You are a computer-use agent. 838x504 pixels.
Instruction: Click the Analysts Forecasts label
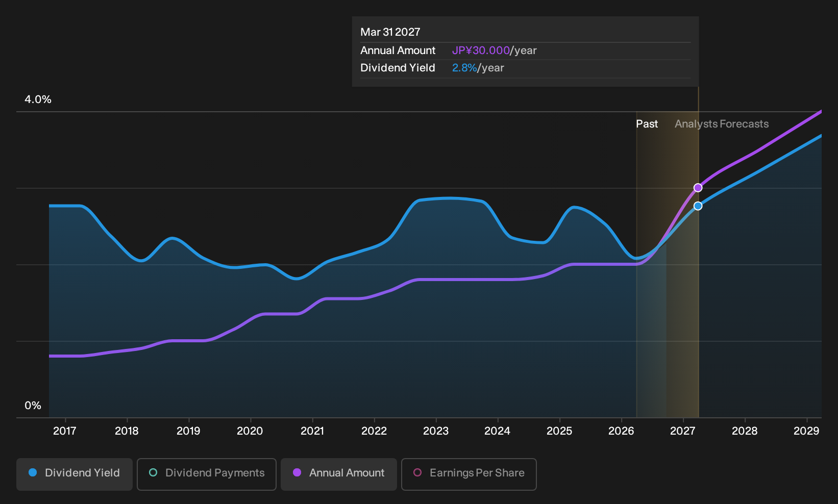point(722,124)
